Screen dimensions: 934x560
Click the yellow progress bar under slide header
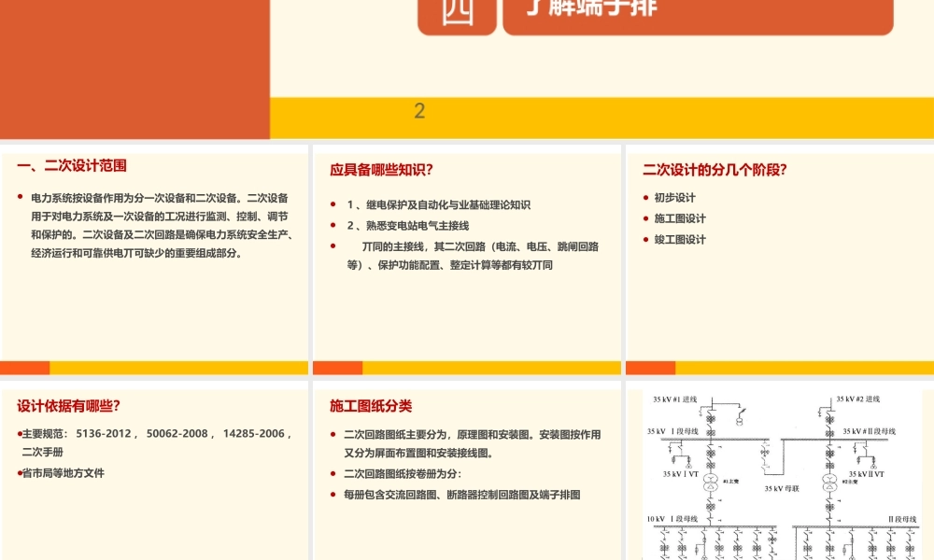(x=602, y=112)
